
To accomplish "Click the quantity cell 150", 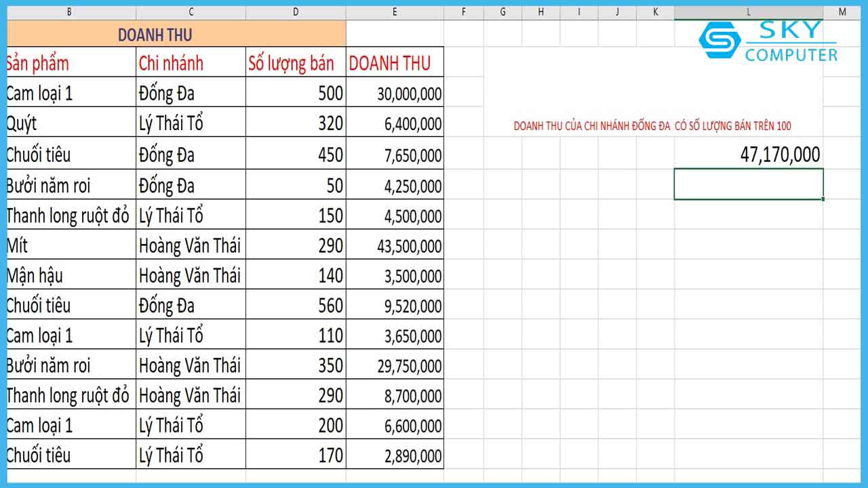I will (296, 215).
